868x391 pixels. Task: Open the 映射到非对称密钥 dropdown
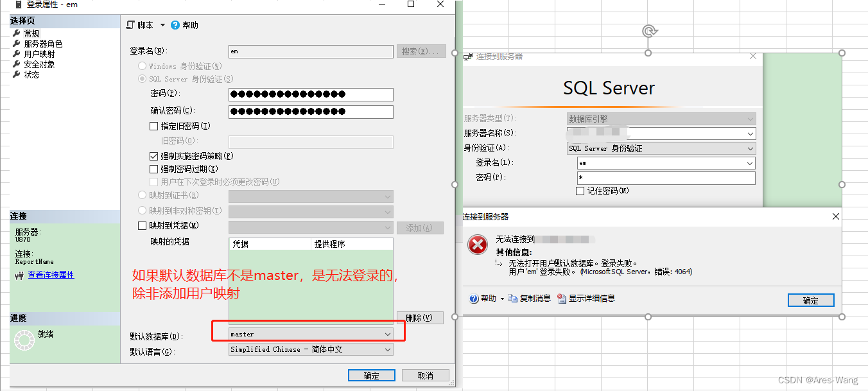(311, 212)
